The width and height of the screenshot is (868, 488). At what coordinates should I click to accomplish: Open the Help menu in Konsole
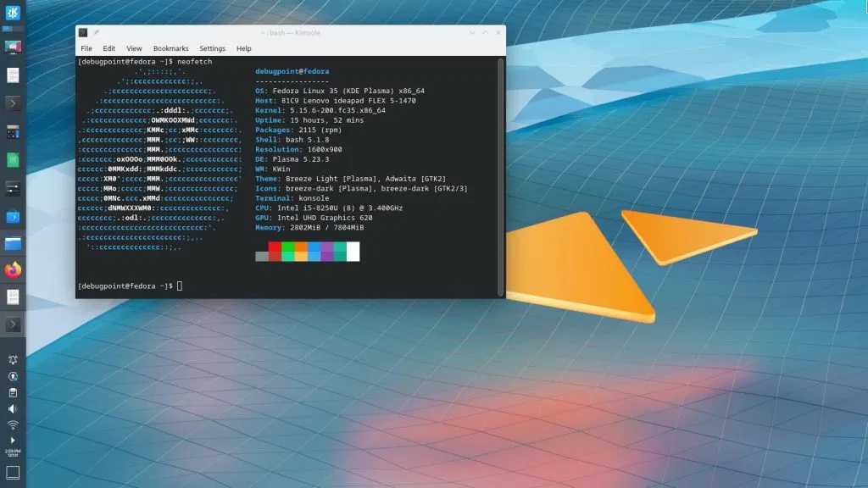(243, 48)
